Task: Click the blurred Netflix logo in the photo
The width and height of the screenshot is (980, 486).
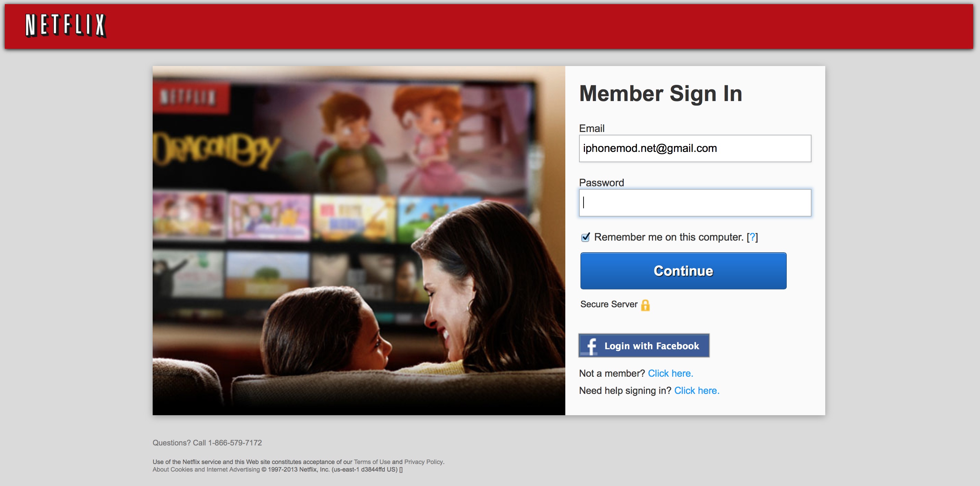Action: pos(188,97)
